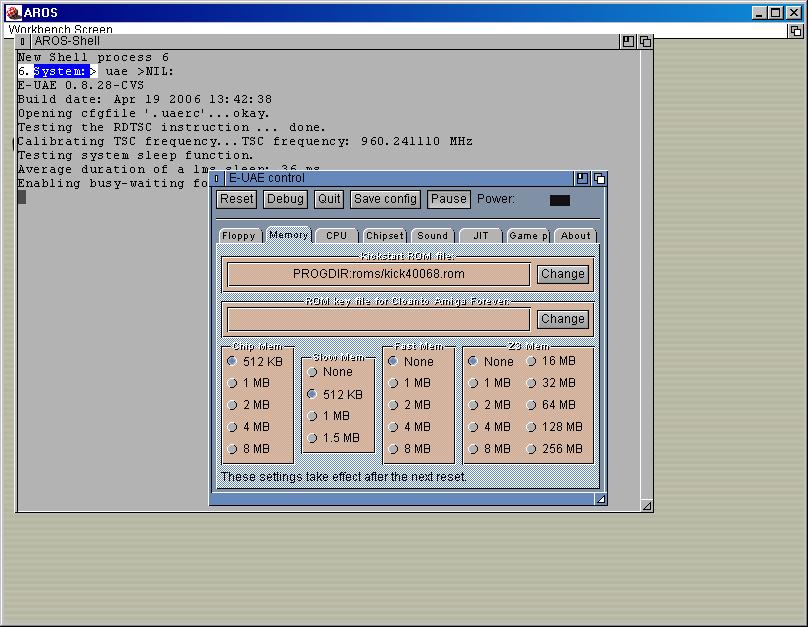Change the ROM key file
The width and height of the screenshot is (808, 627).
563,319
